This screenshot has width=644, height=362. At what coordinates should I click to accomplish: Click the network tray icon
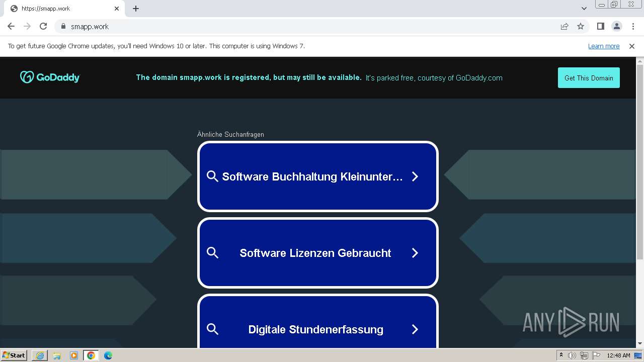pyautogui.click(x=584, y=355)
